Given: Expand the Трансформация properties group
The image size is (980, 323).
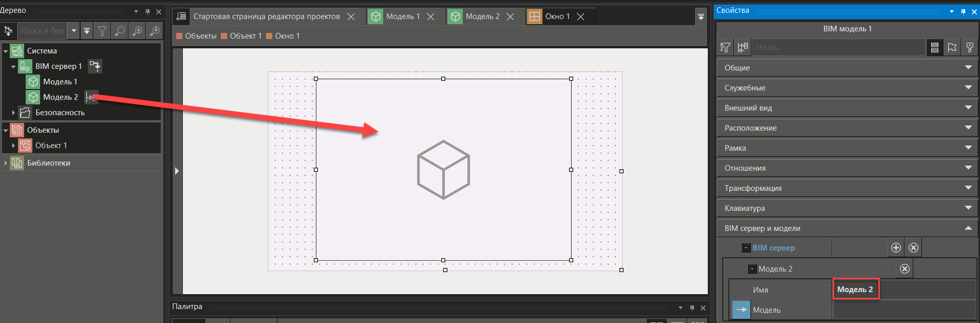Looking at the screenshot, I should (847, 188).
